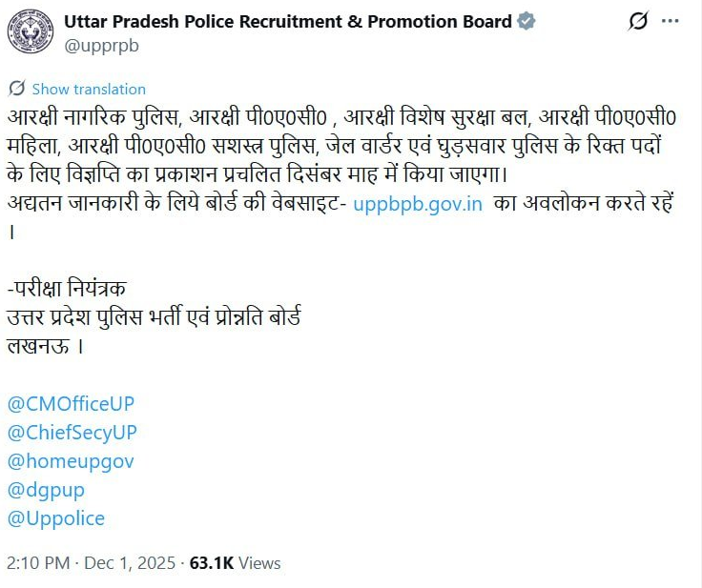Click the Dec 1, 2025 date

[130, 563]
